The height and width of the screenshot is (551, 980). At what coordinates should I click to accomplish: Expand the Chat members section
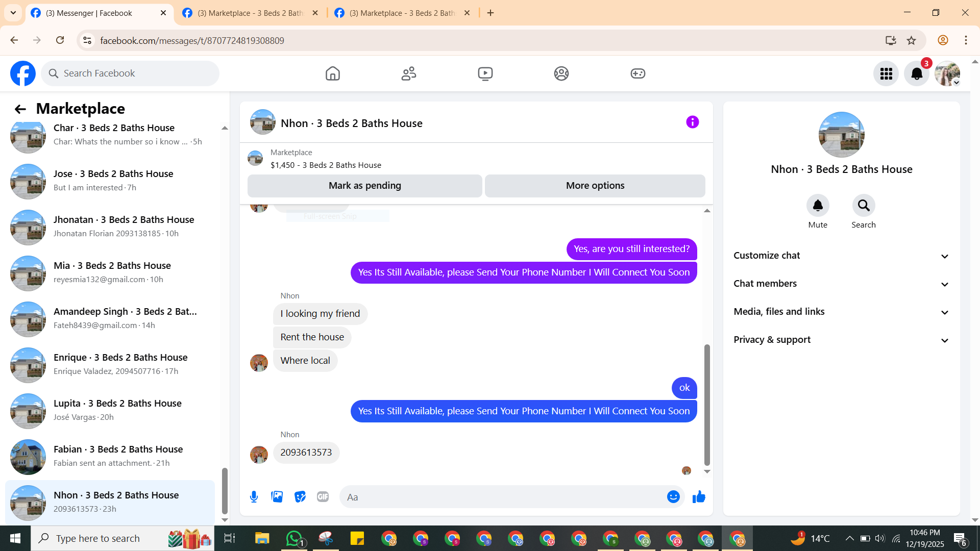(841, 284)
